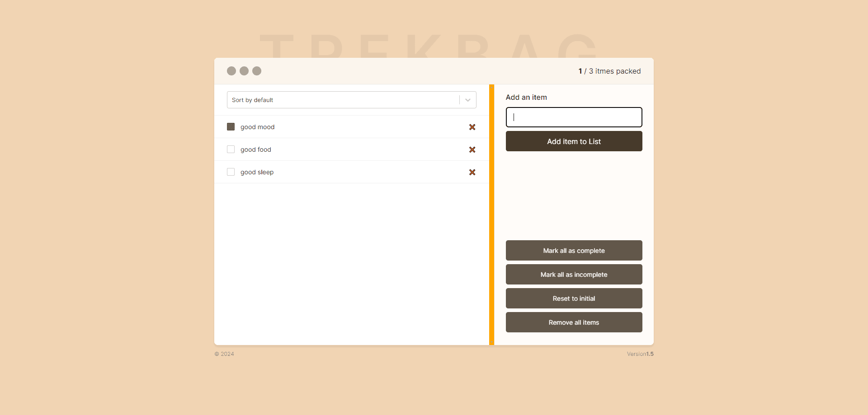The width and height of the screenshot is (868, 415).
Task: Click the first gray dot in header
Action: click(231, 71)
